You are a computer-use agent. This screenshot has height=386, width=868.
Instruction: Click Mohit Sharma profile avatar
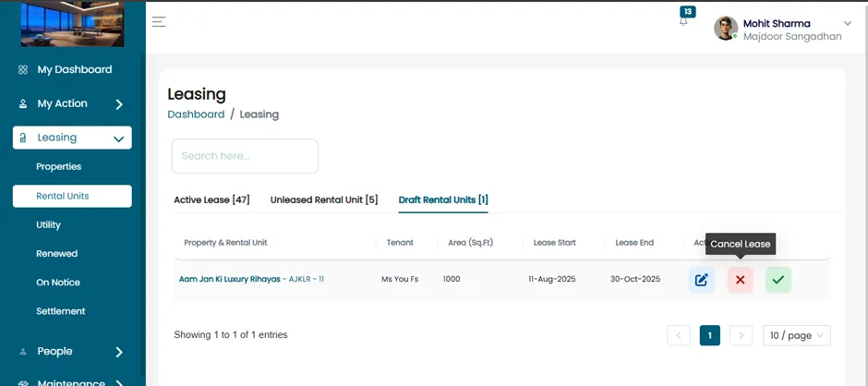click(726, 29)
